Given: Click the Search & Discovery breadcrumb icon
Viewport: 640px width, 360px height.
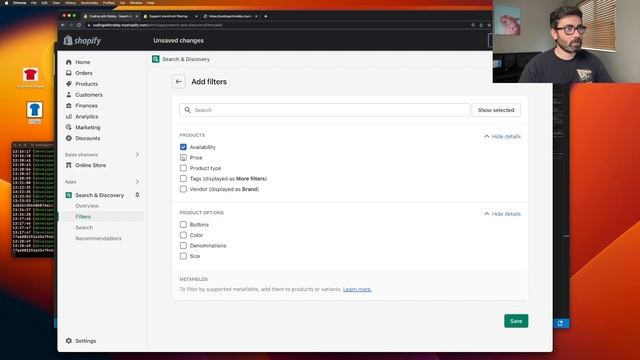Looking at the screenshot, I should (x=156, y=59).
